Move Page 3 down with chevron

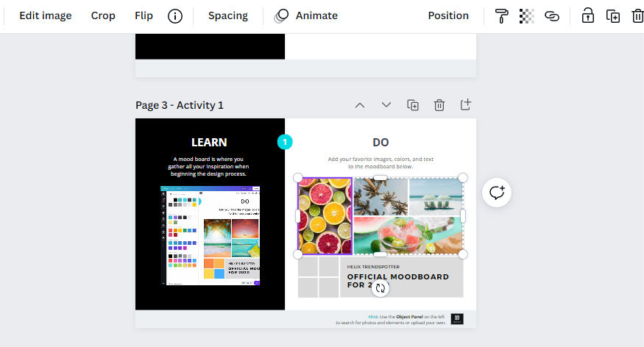[386, 104]
